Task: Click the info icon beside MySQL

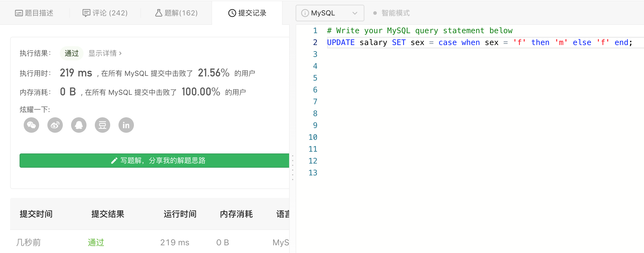Action: pos(305,13)
